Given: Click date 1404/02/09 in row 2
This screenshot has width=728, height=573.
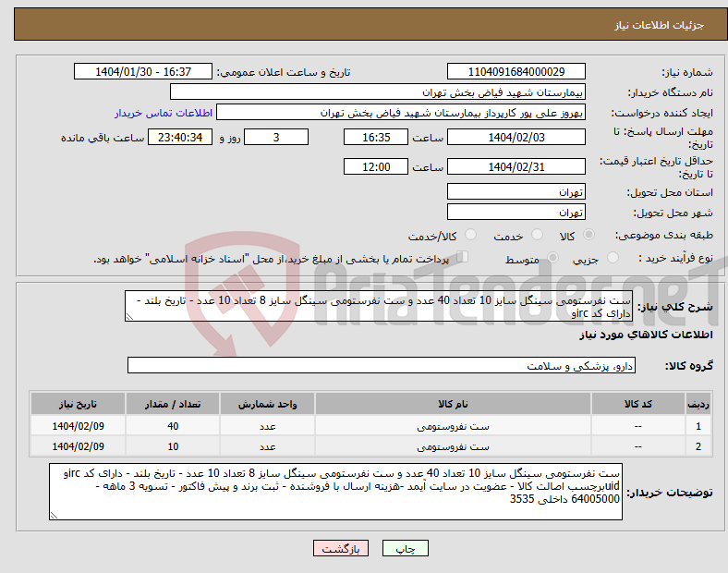Looking at the screenshot, I should [78, 446].
